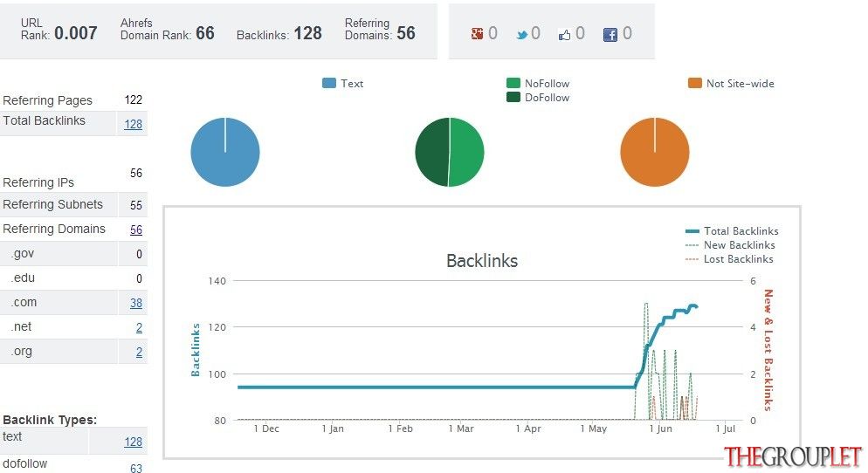
Task: Open the dofollow count 63 link
Action: coord(136,468)
